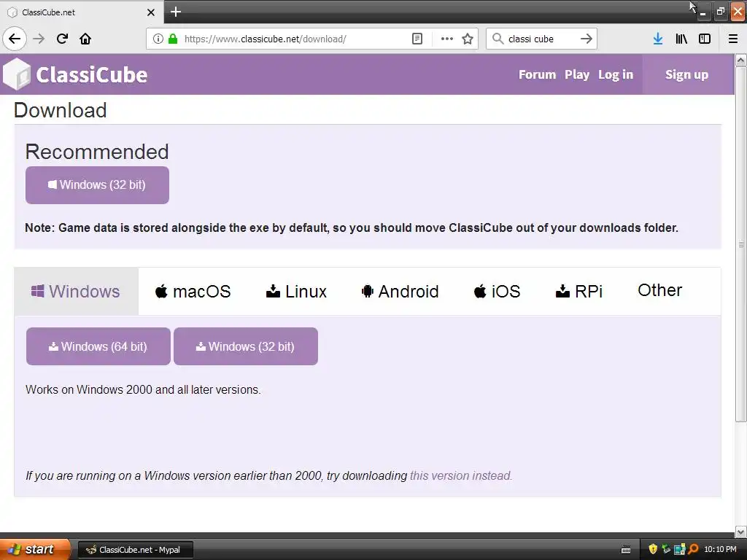Toggle reader view icon in address bar
The height and width of the screenshot is (560, 747).
tap(417, 39)
